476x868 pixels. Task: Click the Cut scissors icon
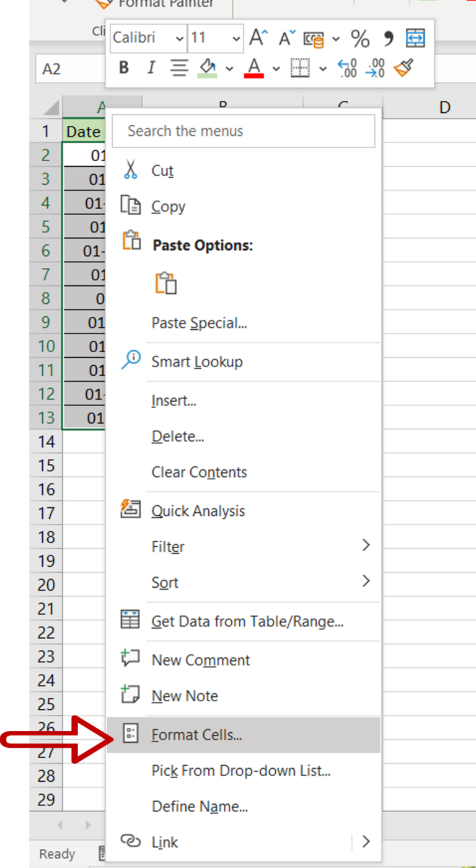coord(131,168)
